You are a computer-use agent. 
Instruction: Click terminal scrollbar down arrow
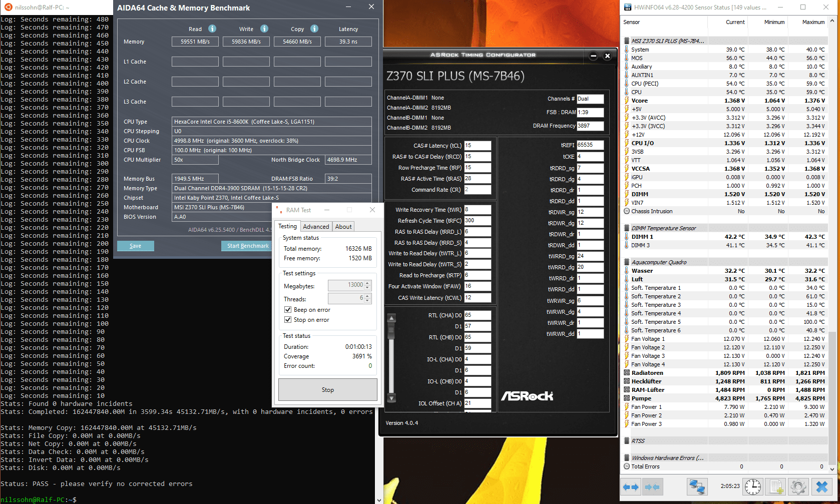pos(379,499)
